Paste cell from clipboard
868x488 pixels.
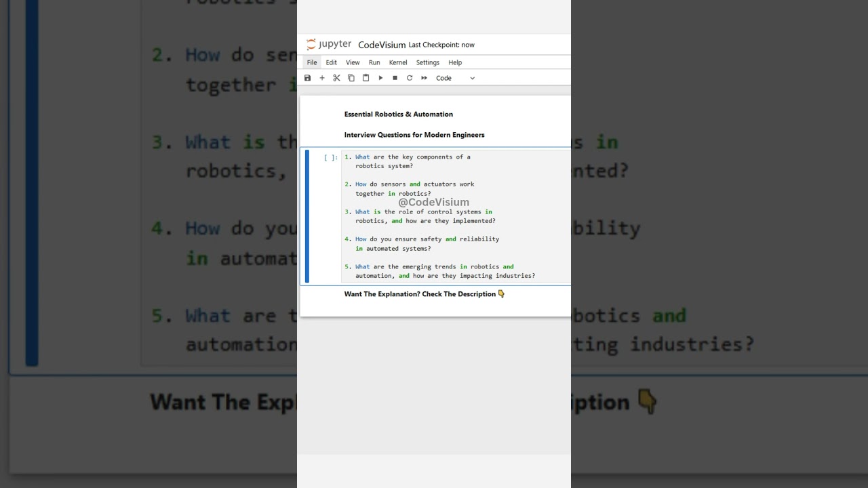click(366, 78)
